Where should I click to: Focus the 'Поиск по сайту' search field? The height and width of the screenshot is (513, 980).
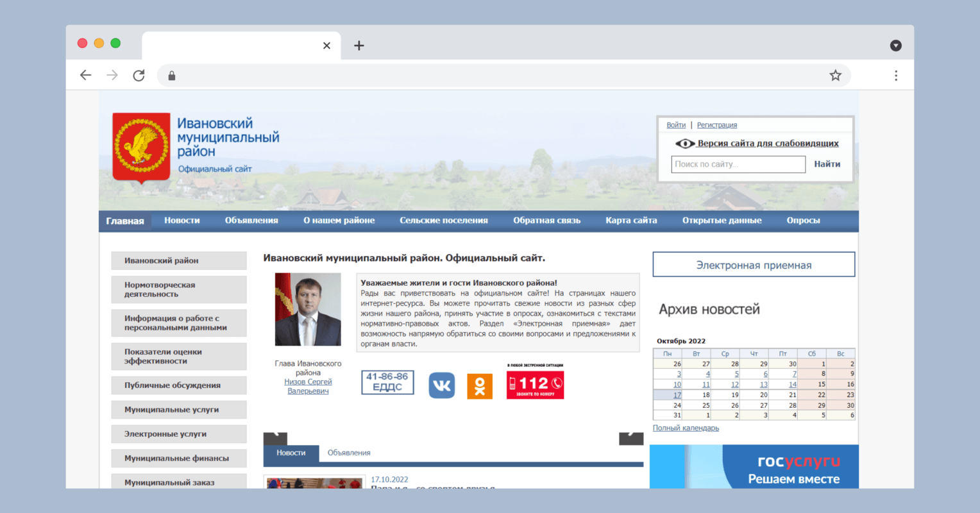(738, 164)
